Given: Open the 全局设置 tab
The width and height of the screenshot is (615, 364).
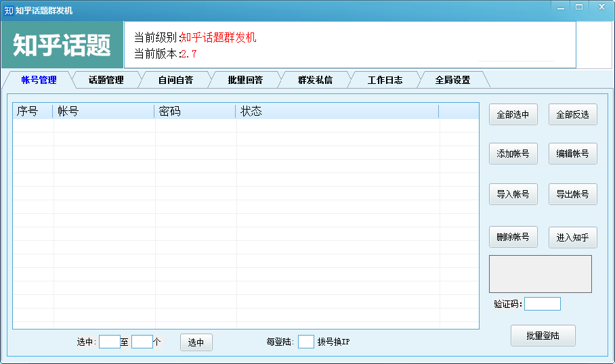Looking at the screenshot, I should (x=452, y=80).
